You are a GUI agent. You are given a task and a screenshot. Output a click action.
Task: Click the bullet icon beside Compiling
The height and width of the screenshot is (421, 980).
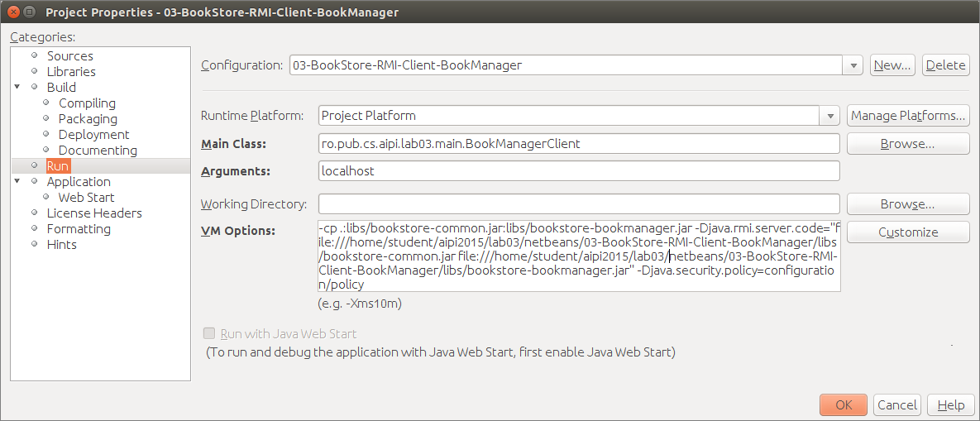(x=46, y=103)
